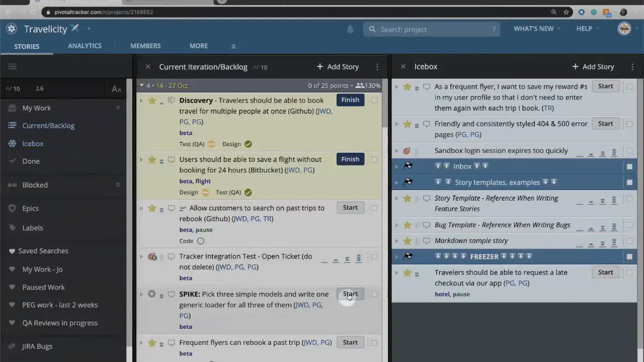Open the Travelicity project dropdown arrow
Viewport: 644px width, 362px height.
tap(89, 29)
